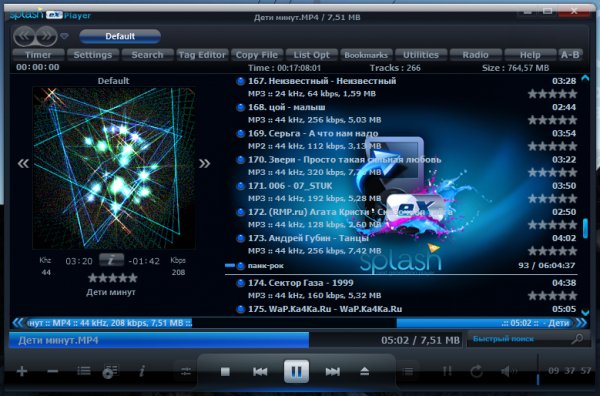The width and height of the screenshot is (600, 396).
Task: Click the forward round double-arrow button
Action: [46, 36]
